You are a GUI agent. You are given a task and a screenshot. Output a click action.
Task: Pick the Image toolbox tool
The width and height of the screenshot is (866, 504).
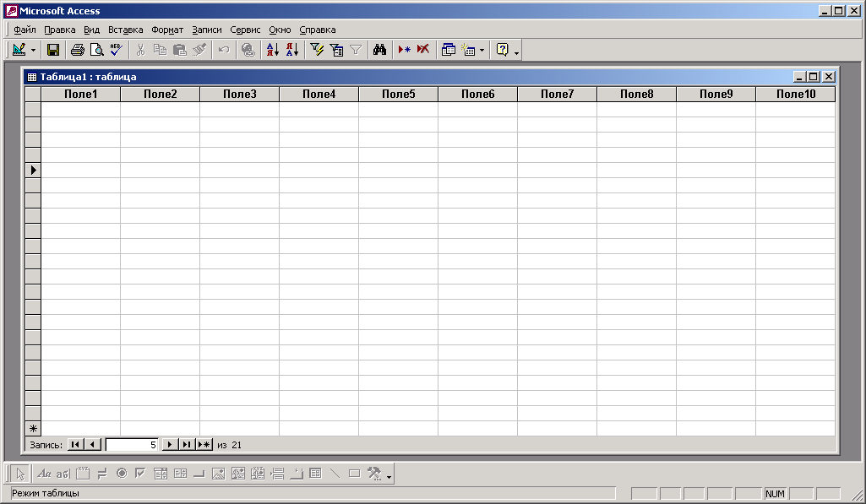pyautogui.click(x=219, y=474)
